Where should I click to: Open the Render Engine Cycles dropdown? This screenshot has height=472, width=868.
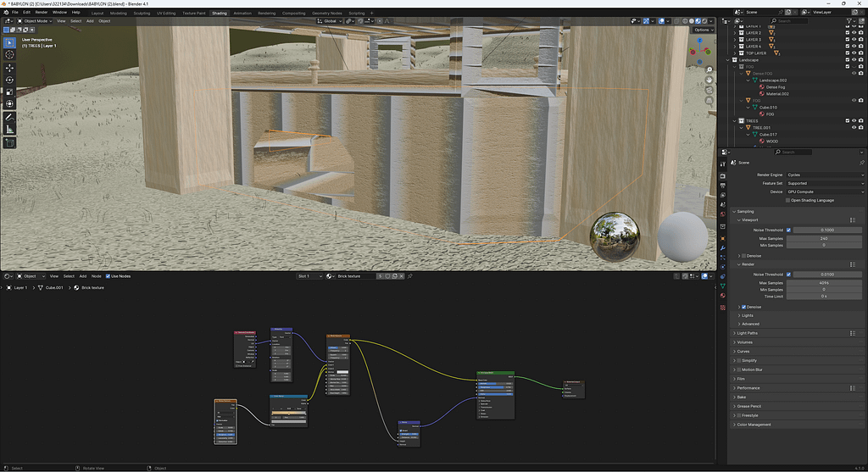click(825, 175)
